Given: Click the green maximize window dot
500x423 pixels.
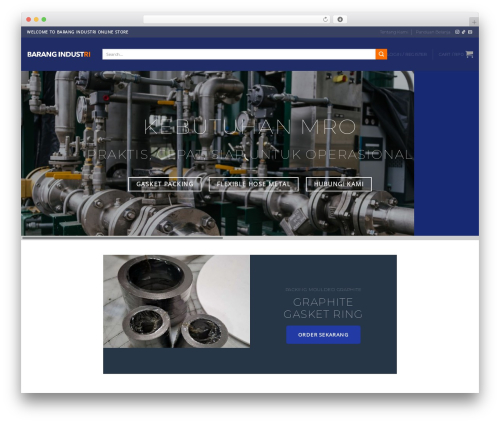Looking at the screenshot, I should coord(44,19).
